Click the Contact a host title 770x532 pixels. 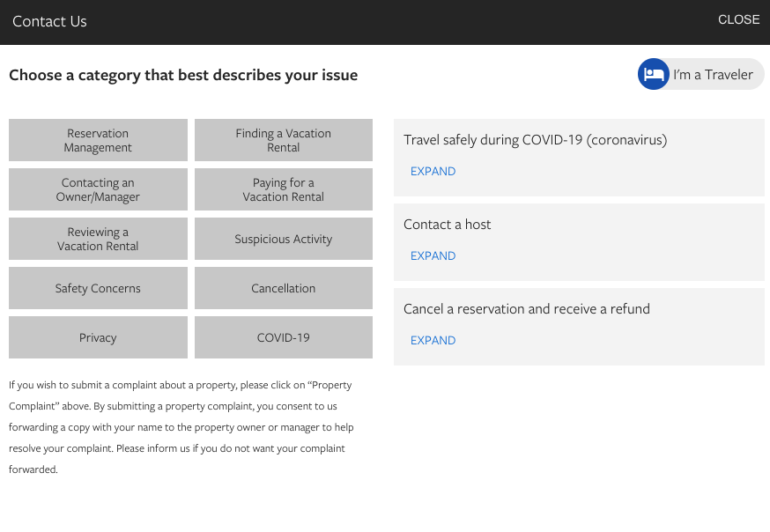(x=447, y=225)
